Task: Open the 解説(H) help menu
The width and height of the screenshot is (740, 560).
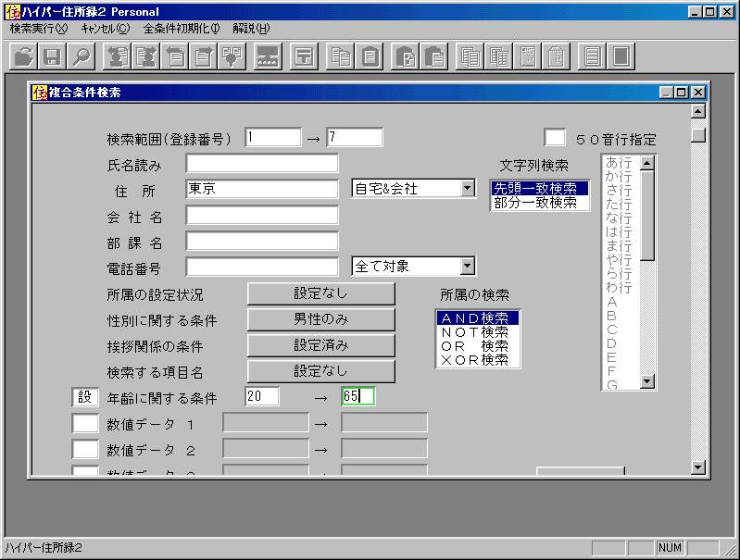Action: (251, 29)
